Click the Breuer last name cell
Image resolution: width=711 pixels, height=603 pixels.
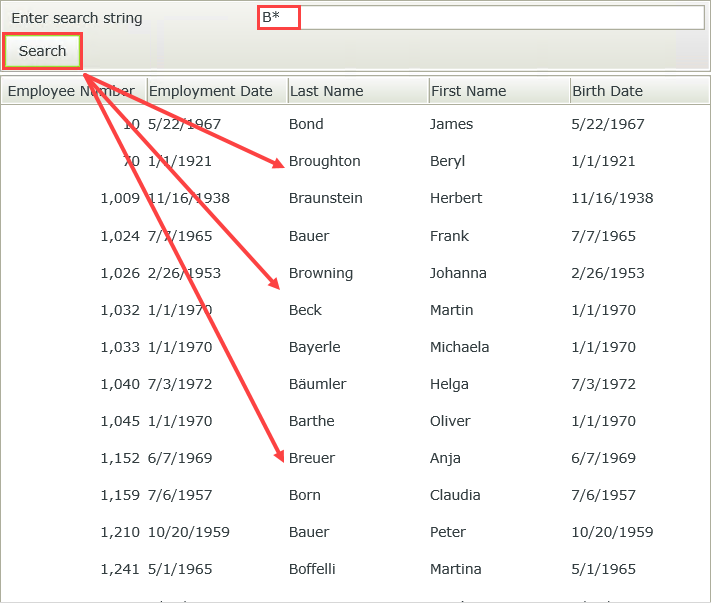312,458
